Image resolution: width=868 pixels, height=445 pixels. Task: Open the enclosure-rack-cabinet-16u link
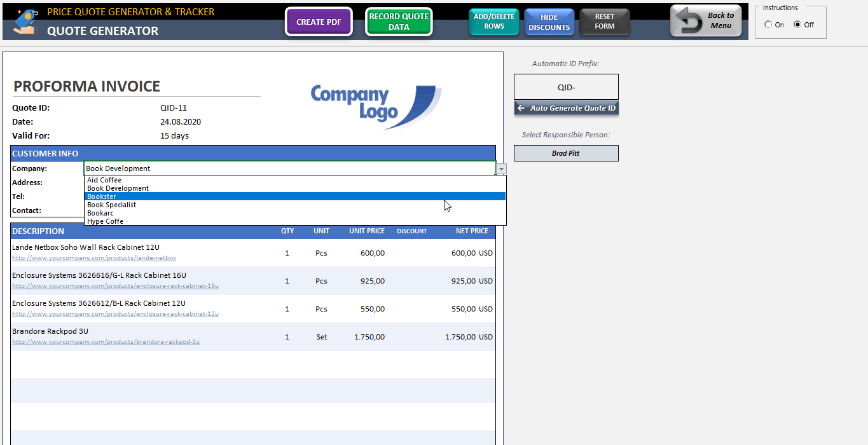115,286
